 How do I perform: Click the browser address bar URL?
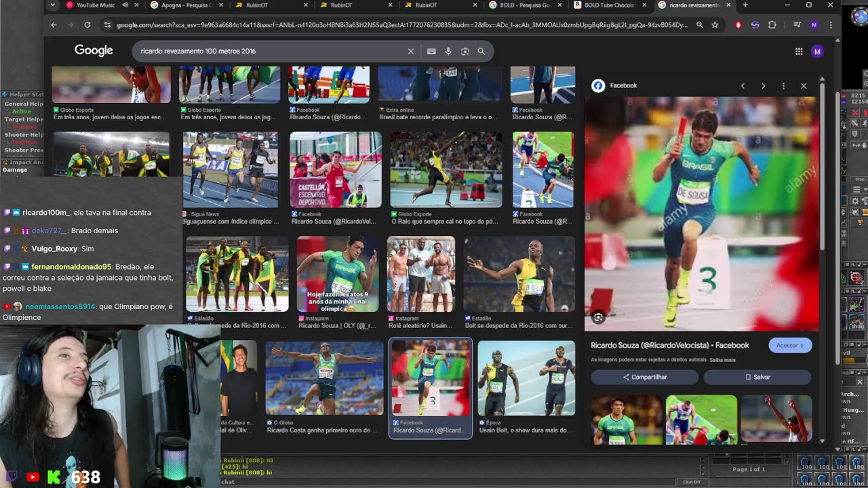point(401,25)
